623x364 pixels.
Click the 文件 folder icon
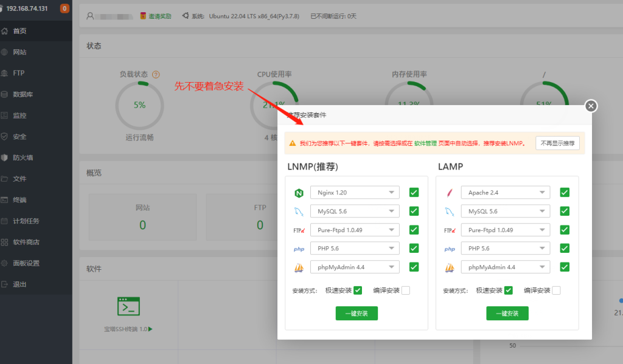pos(4,179)
